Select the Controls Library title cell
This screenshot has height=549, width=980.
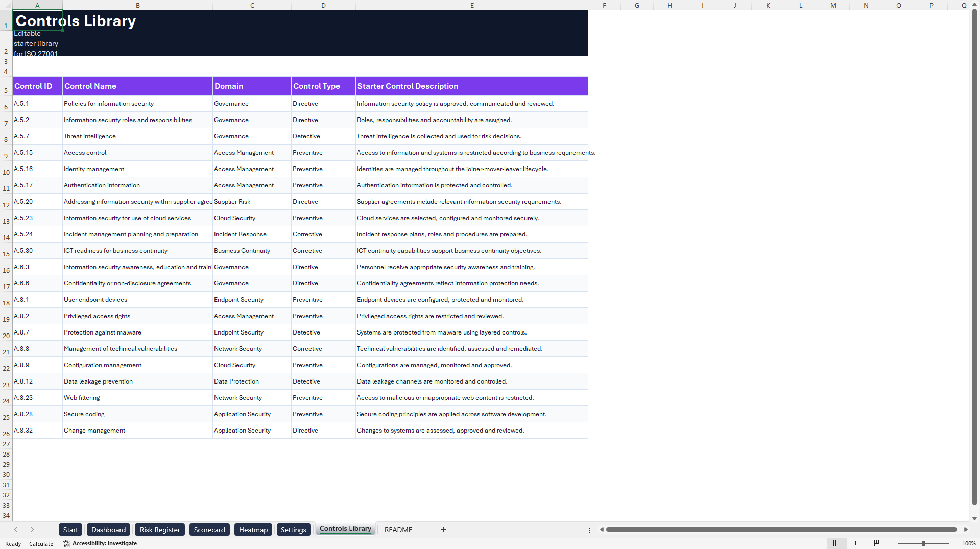tap(37, 20)
